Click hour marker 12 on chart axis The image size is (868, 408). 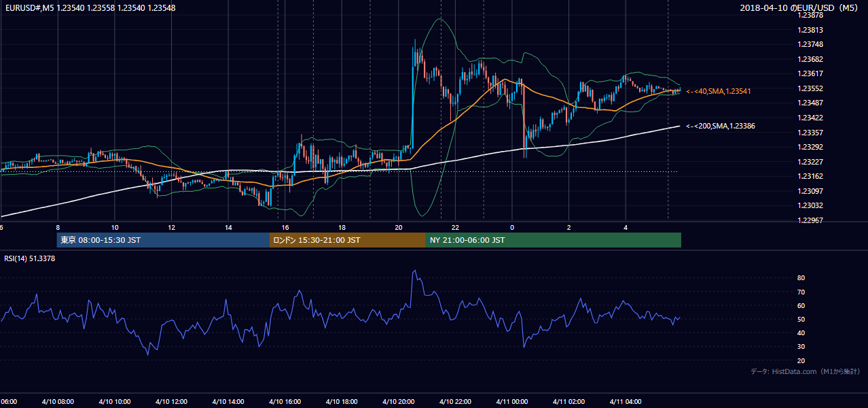[171, 227]
